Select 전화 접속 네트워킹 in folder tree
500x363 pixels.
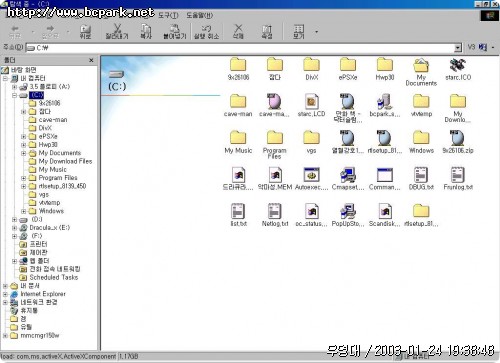point(55,269)
